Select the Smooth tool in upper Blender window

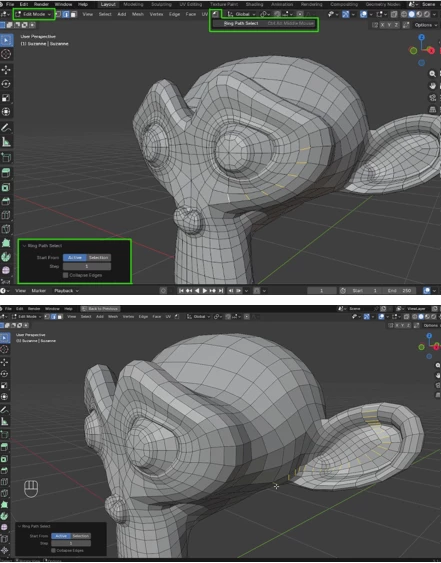(x=6, y=270)
